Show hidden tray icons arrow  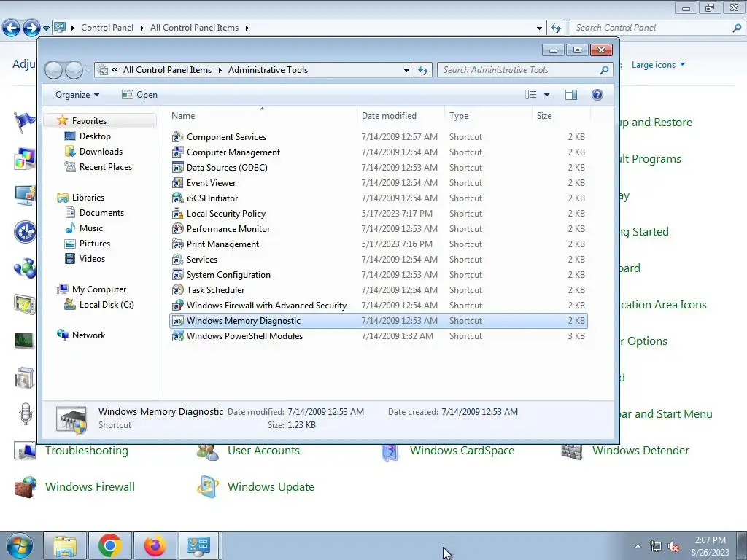click(638, 546)
